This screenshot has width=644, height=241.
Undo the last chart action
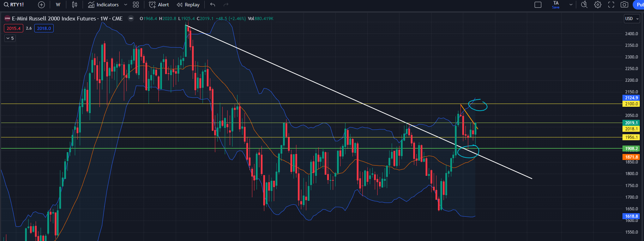pyautogui.click(x=212, y=5)
